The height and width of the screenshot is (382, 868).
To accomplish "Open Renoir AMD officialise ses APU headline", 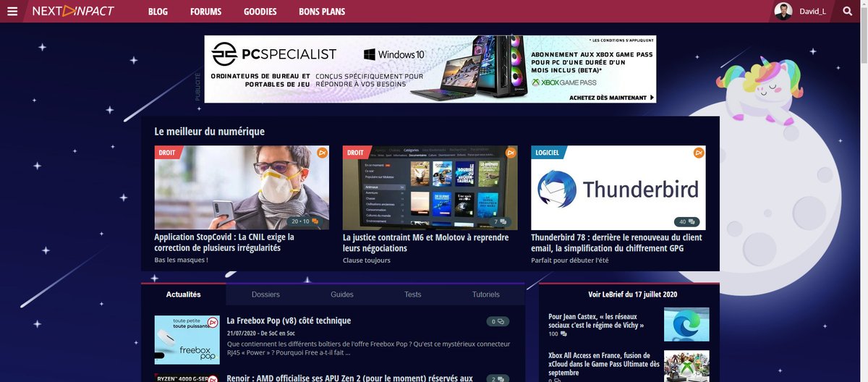I will click(349, 378).
